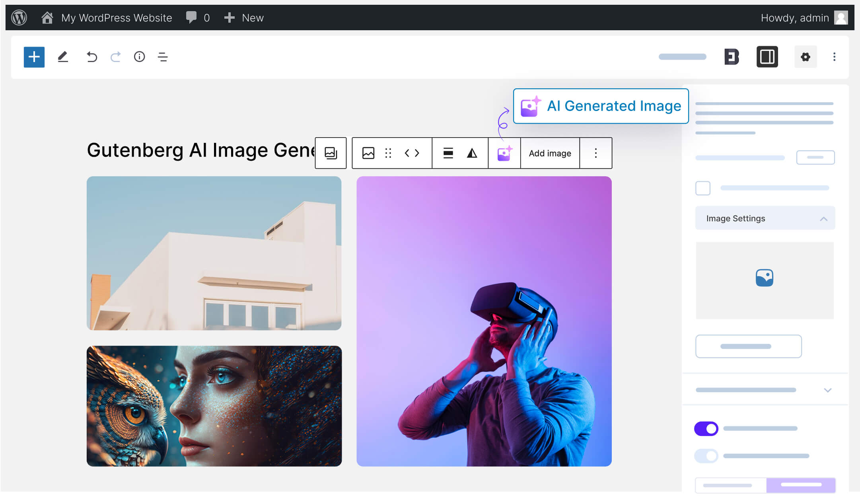Open the List View outline icon
Screen dimensions: 860x504
[163, 57]
